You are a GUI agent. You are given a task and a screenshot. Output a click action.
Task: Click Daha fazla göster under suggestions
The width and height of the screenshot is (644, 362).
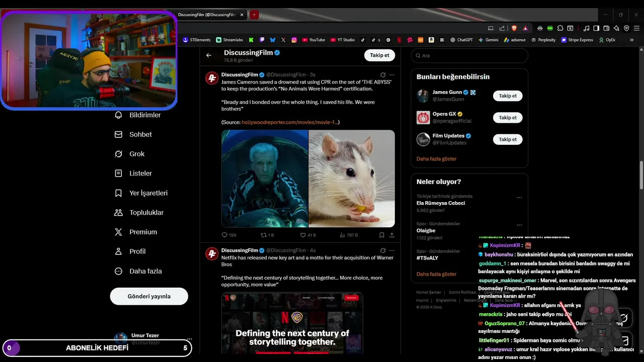pos(436,159)
